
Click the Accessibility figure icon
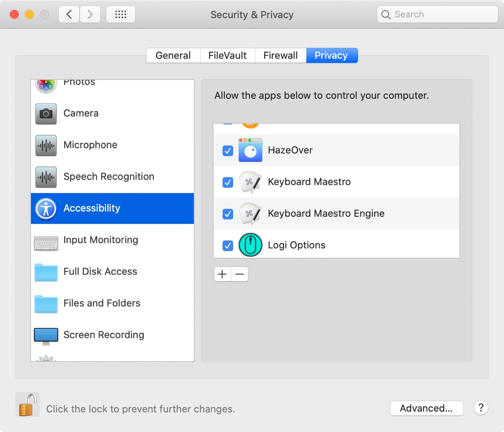click(46, 209)
